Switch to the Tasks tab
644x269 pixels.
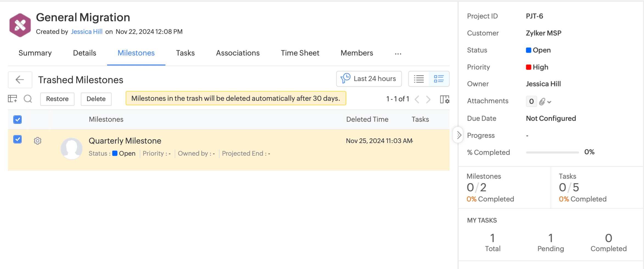click(185, 53)
